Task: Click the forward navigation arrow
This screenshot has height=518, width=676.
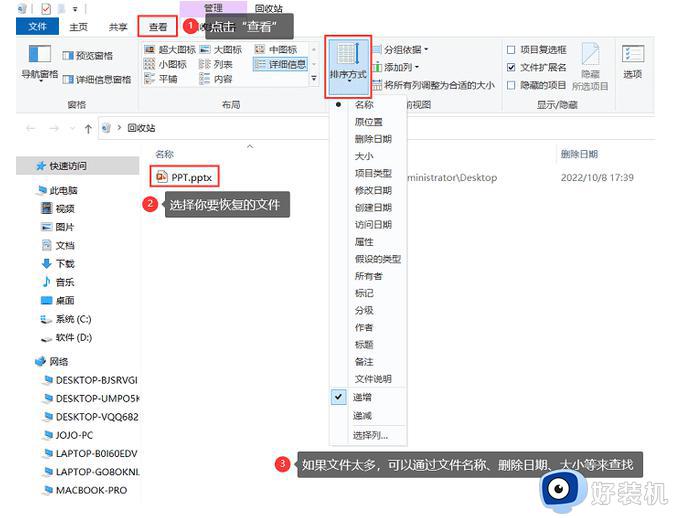Action: [x=54, y=128]
